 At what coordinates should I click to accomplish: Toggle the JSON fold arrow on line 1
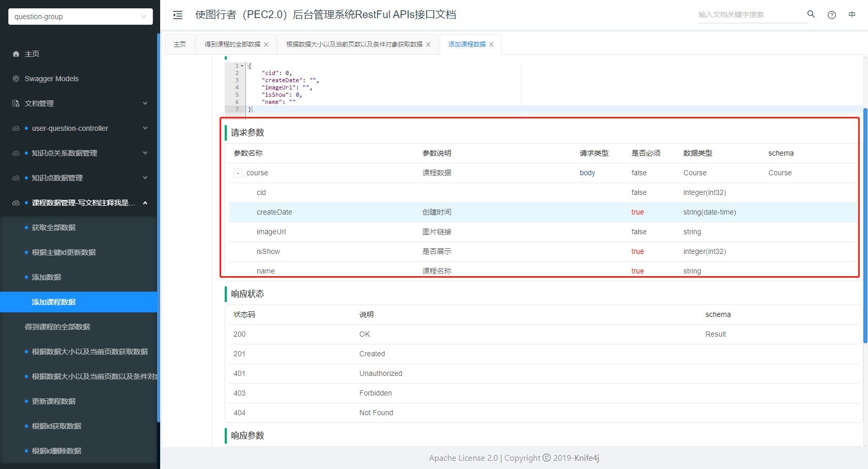pyautogui.click(x=242, y=66)
